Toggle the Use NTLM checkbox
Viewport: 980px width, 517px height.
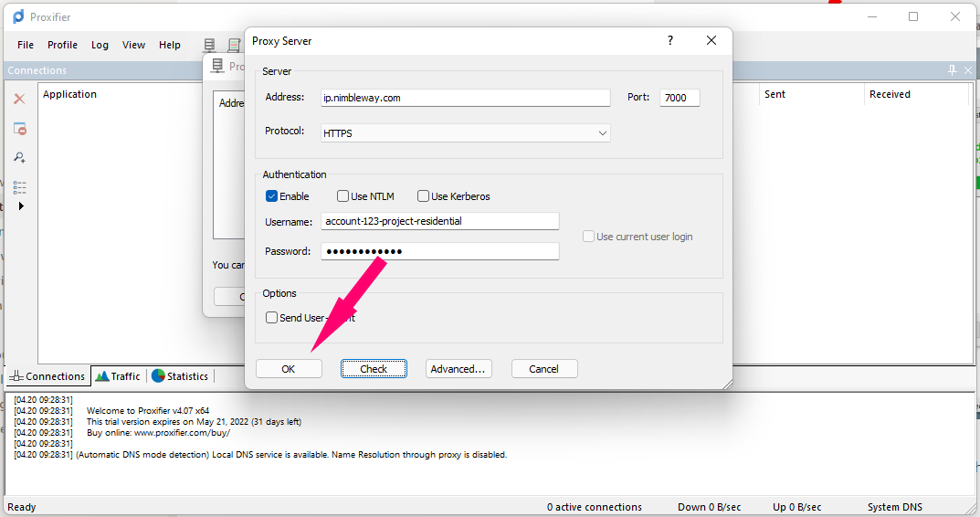pos(342,196)
